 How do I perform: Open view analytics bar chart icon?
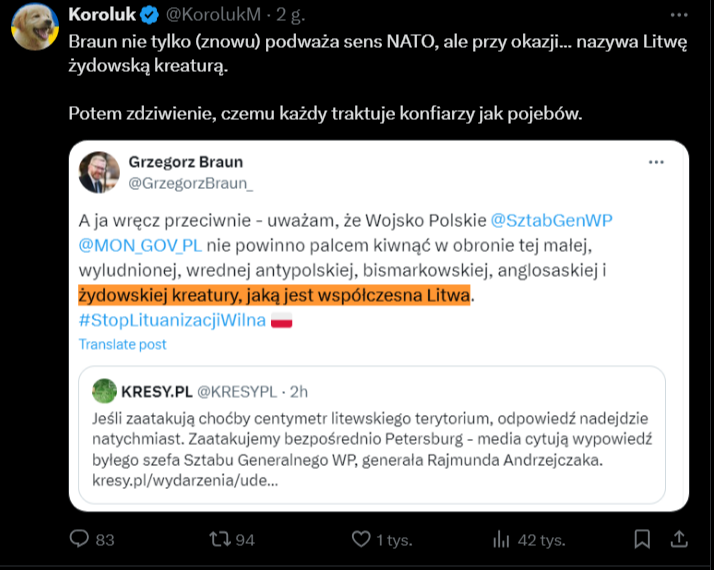[x=502, y=539]
